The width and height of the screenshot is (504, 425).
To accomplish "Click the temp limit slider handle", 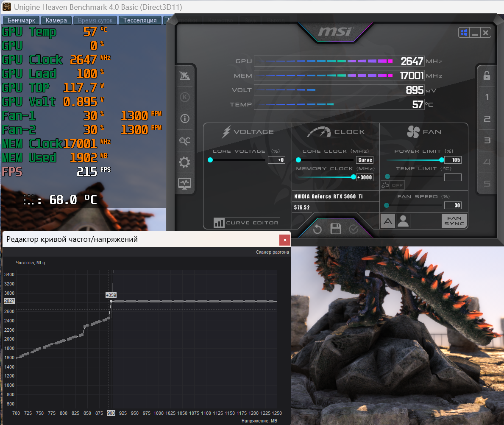I will click(387, 176).
